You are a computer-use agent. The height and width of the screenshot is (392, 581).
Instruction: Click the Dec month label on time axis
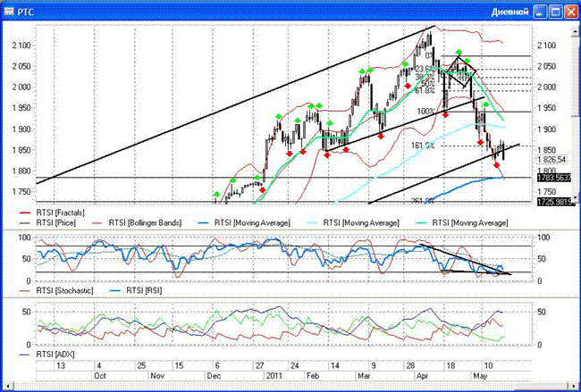[x=214, y=376]
